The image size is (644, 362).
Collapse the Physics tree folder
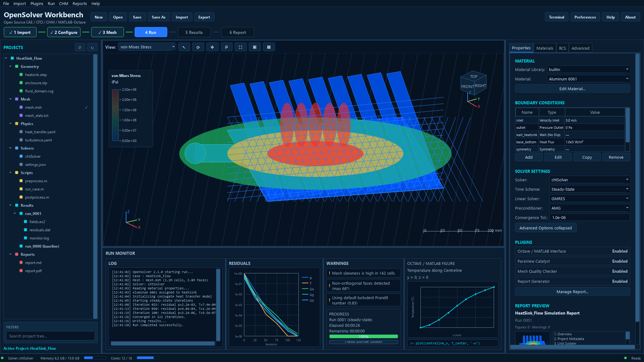coord(10,124)
